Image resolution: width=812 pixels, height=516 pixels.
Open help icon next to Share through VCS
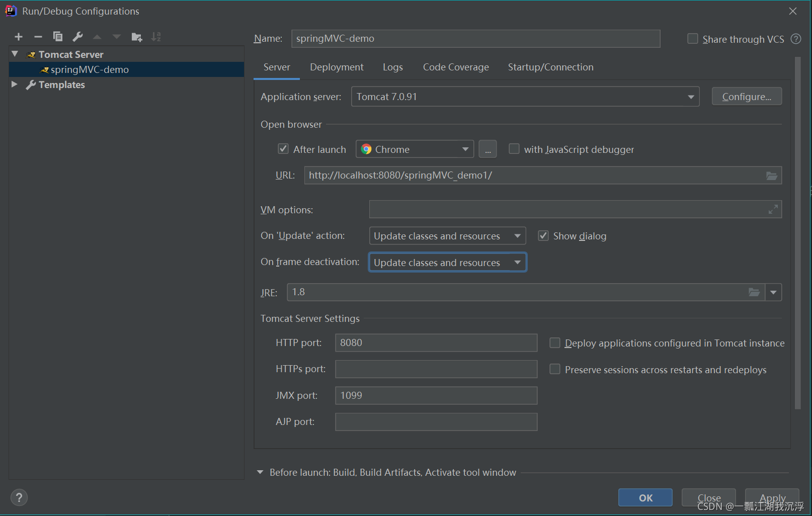[x=796, y=39]
